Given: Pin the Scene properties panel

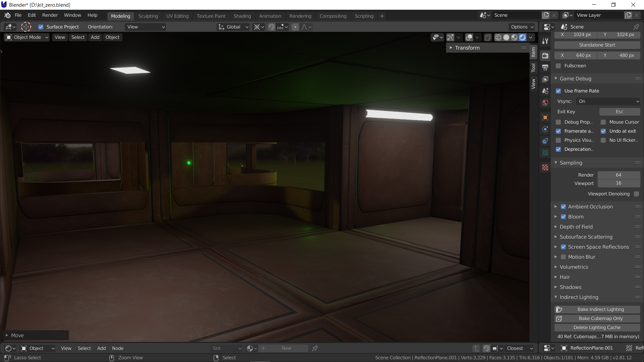Looking at the screenshot, I should 636,27.
